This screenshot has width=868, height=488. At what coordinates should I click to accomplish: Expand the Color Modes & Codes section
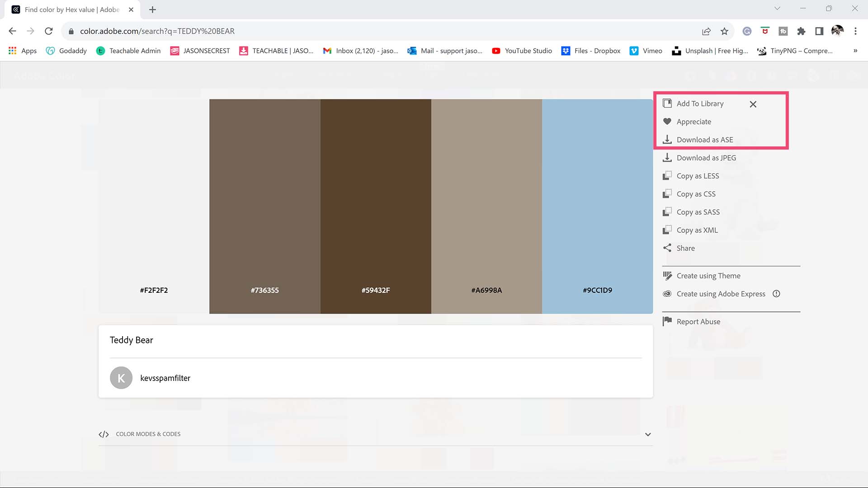648,434
